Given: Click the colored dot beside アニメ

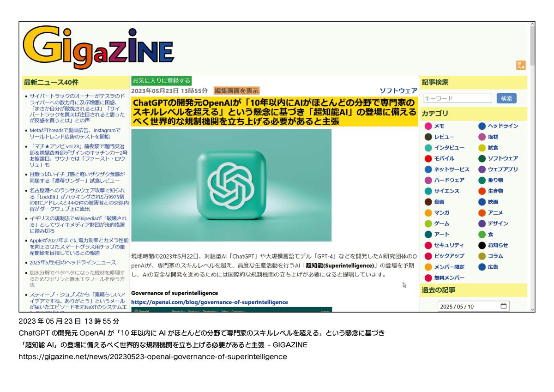Looking at the screenshot, I should [482, 213].
